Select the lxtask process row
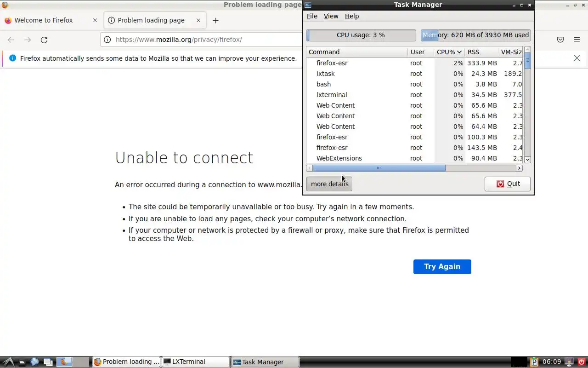 (415, 74)
